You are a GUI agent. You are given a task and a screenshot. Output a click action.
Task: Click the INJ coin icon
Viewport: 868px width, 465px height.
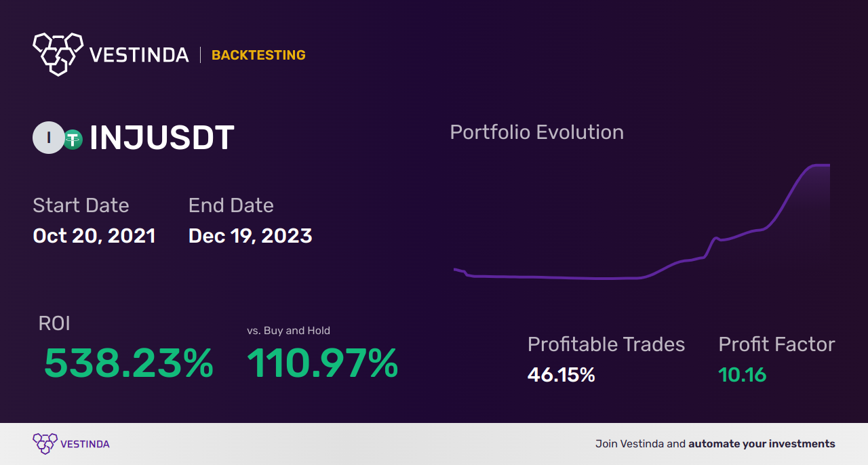(x=48, y=138)
